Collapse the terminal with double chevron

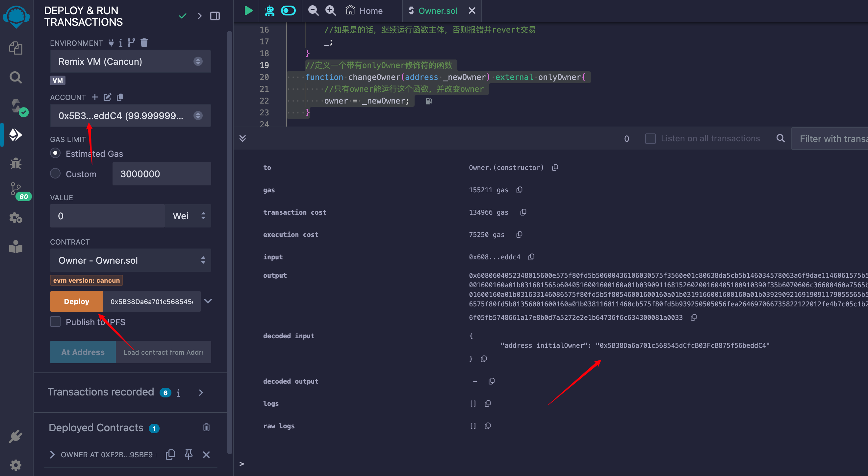point(243,138)
